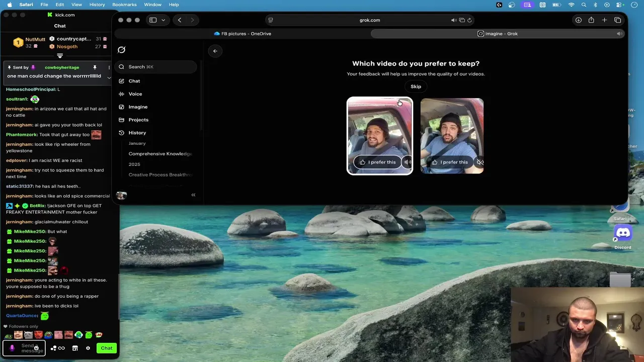The width and height of the screenshot is (644, 362).
Task: Skip the video preference question
Action: (x=416, y=86)
